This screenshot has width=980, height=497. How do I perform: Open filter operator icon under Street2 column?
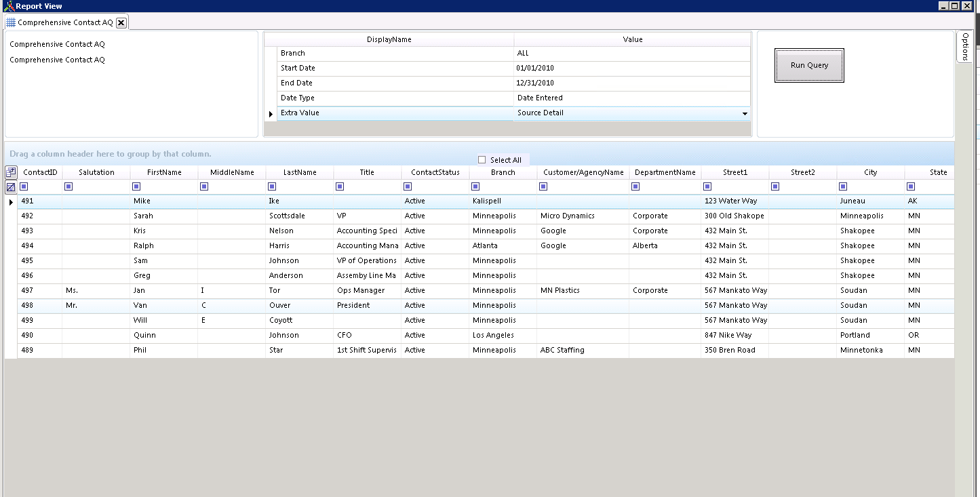pyautogui.click(x=775, y=186)
